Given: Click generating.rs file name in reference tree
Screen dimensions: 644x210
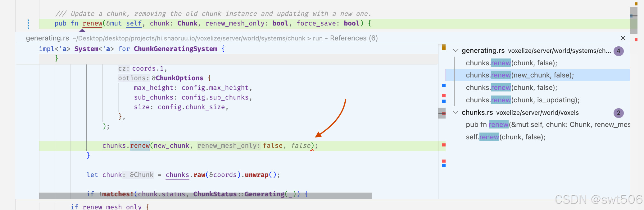Looking at the screenshot, I should click(483, 50).
